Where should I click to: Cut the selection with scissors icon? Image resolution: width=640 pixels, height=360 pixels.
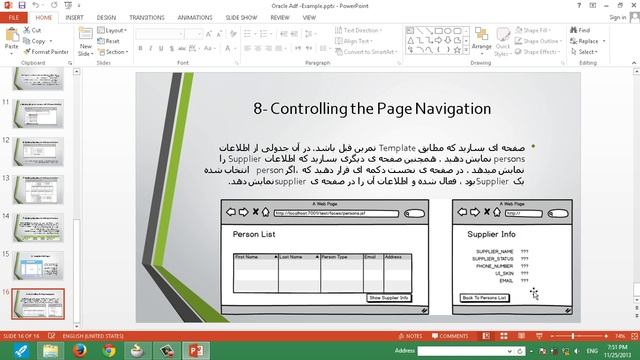point(32,30)
